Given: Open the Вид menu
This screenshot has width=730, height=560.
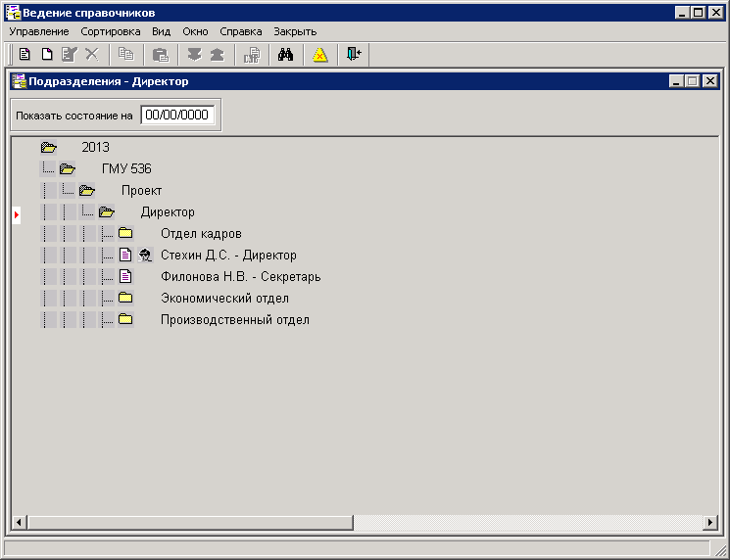Looking at the screenshot, I should tap(161, 31).
